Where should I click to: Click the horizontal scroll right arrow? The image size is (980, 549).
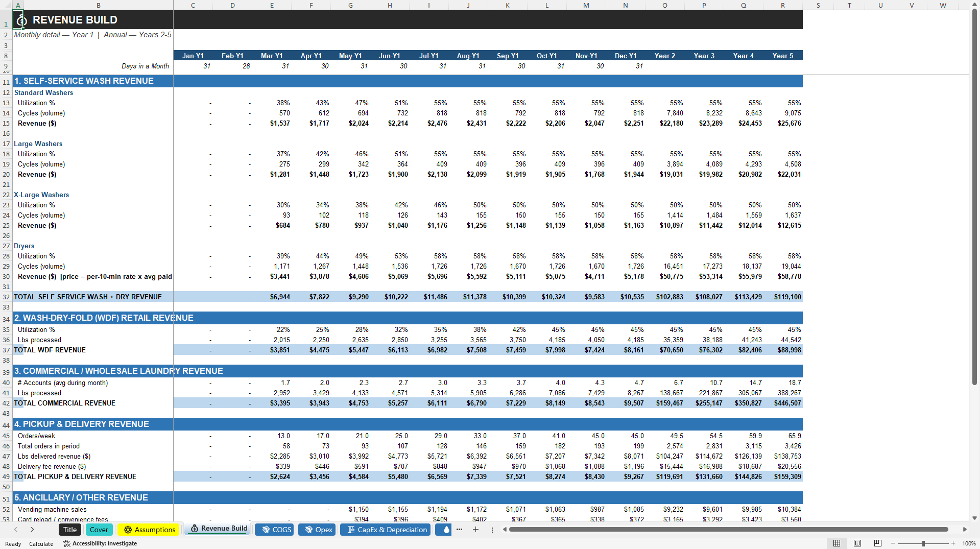965,530
